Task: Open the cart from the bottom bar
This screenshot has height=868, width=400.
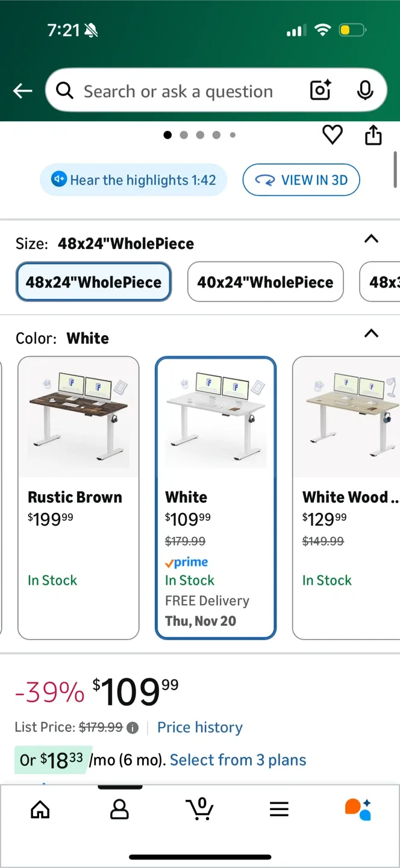Action: [x=200, y=810]
